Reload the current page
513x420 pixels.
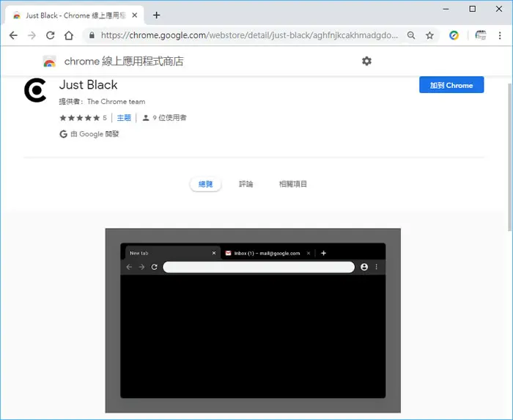coord(50,35)
